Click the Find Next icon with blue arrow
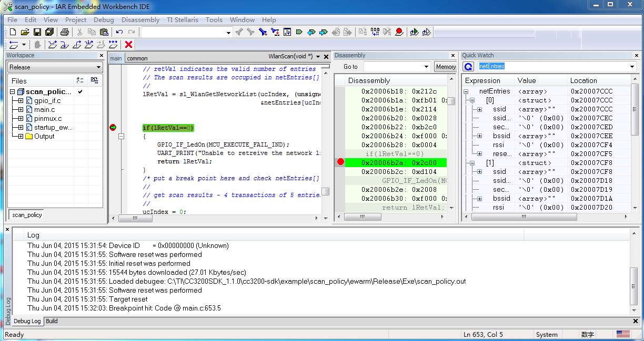This screenshot has height=341, width=644. pyautogui.click(x=263, y=32)
